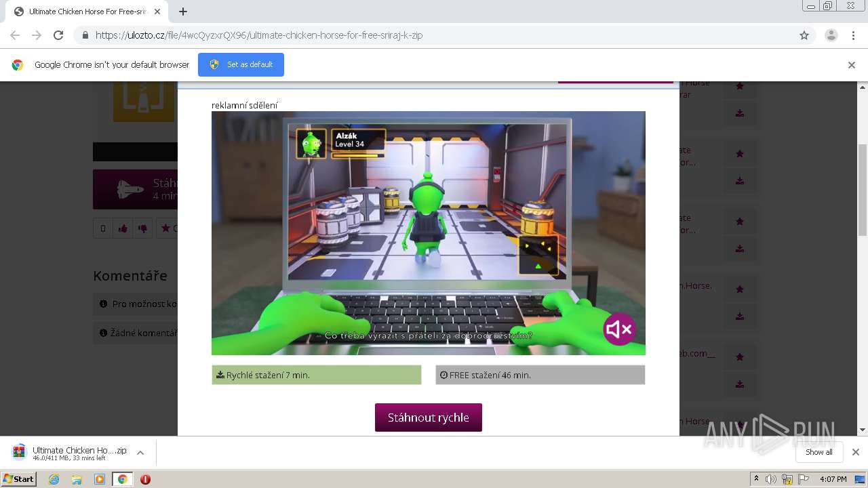Reload the current page
This screenshot has height=488, width=868.
pos(58,35)
